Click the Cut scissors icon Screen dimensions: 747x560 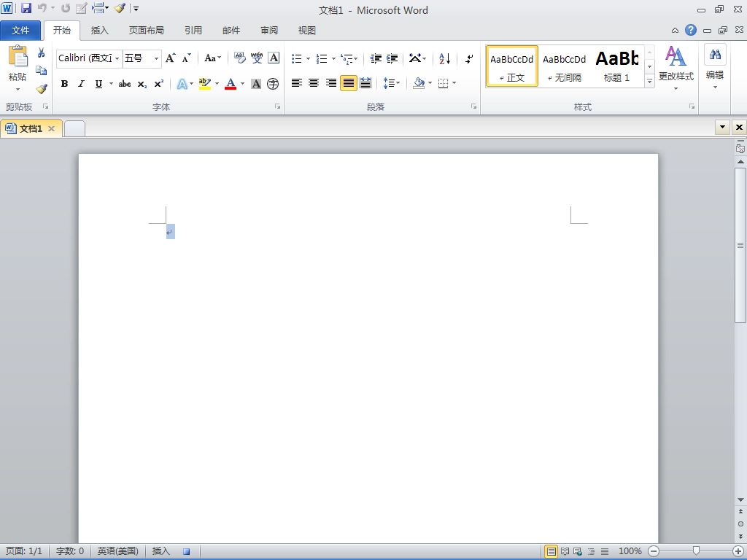pos(42,52)
